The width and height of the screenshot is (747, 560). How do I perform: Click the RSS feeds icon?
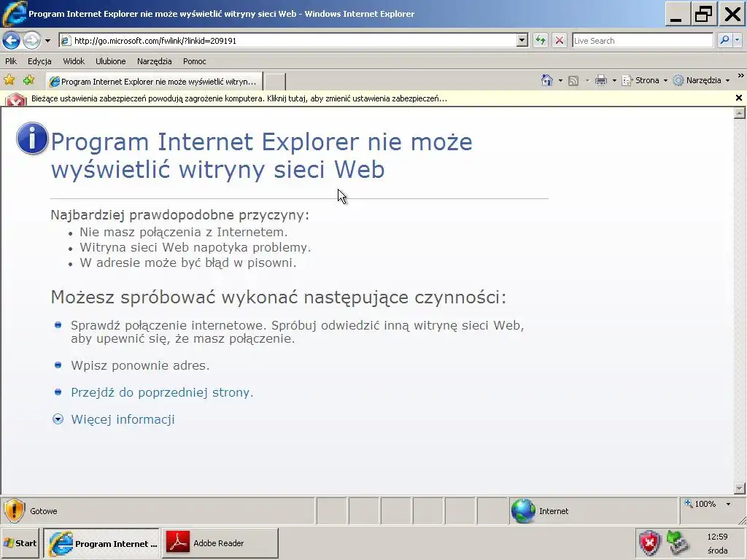point(573,80)
